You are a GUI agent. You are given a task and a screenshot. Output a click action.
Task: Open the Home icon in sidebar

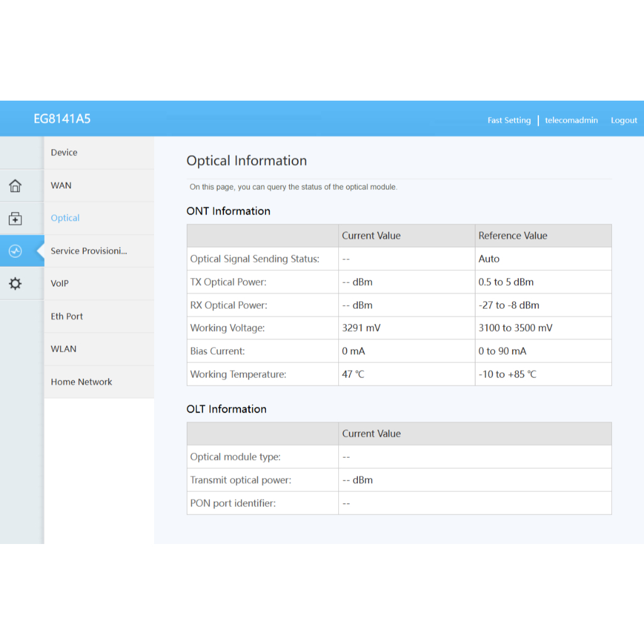(x=15, y=186)
